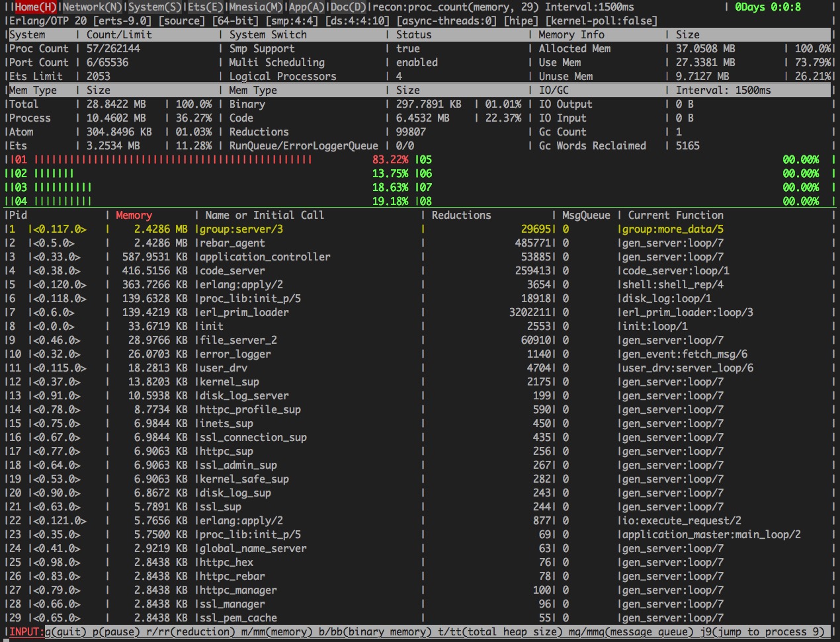Select the ssl_admin_sup process
This screenshot has width=840, height=642.
coord(237,465)
